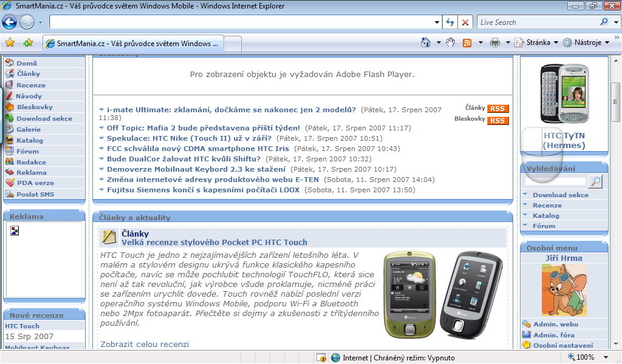Open Změna internetové adresy E-TEN link
622x364 pixels.
point(213,180)
